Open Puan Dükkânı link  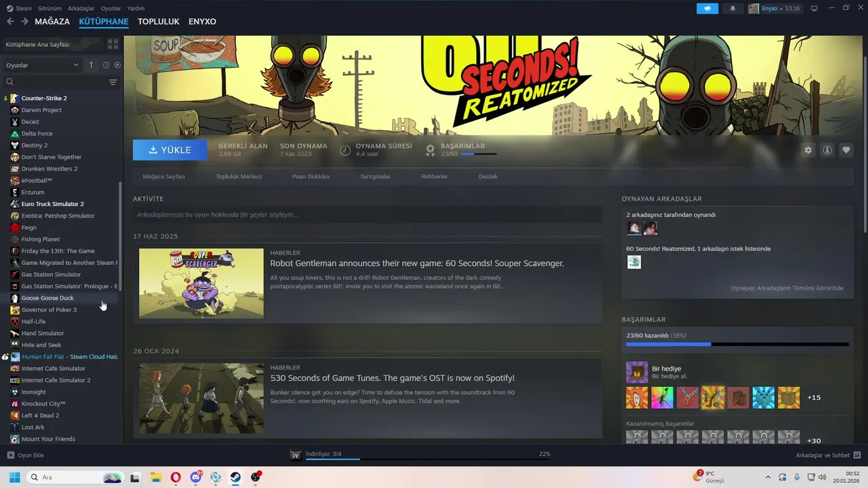point(311,176)
